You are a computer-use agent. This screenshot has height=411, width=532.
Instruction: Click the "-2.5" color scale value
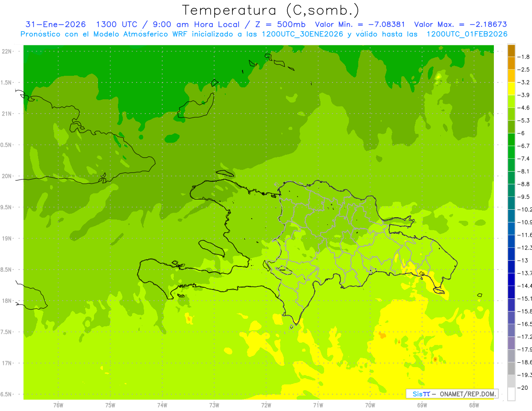point(524,70)
